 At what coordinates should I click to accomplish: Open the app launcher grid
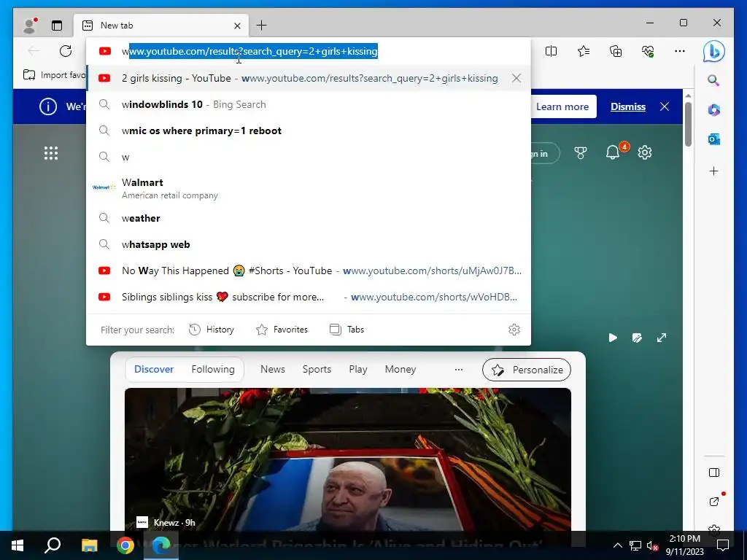pos(51,153)
